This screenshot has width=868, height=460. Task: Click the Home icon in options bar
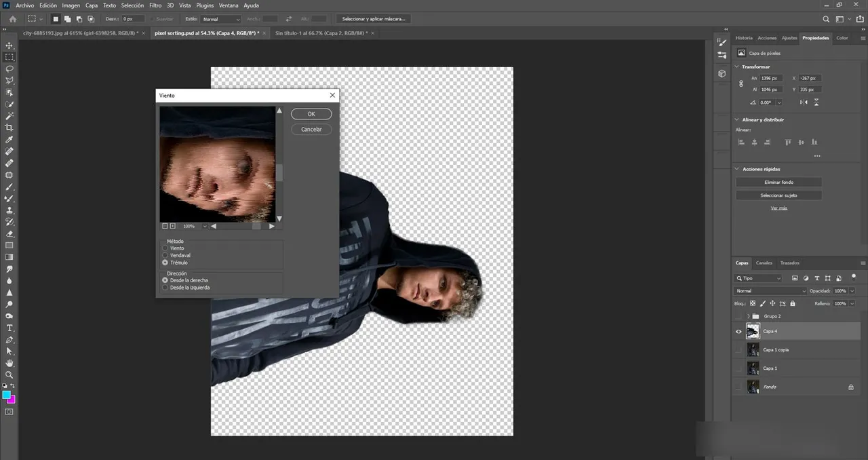coord(12,19)
